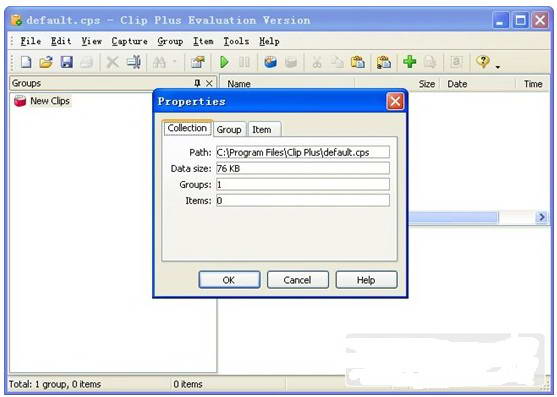Click the binoculars Find icon
557x397 pixels.
click(159, 62)
